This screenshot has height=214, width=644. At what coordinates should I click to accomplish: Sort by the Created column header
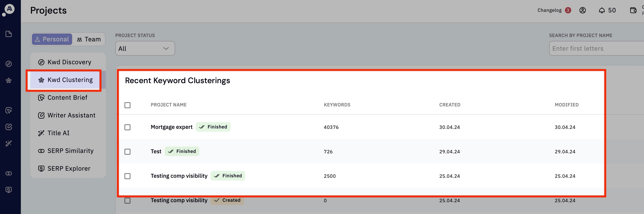tap(449, 105)
